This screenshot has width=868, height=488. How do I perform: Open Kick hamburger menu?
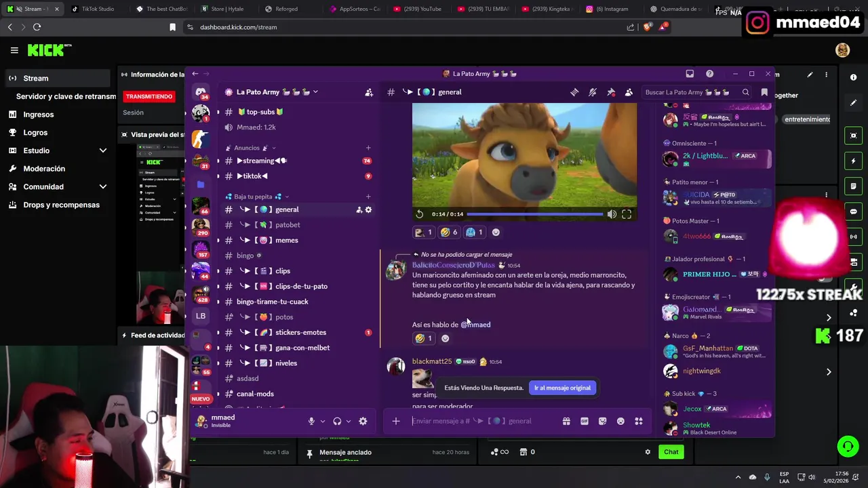[x=14, y=50]
